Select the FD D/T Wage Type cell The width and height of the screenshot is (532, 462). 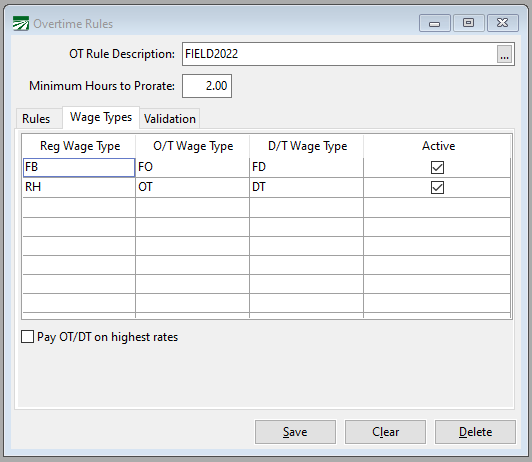click(306, 168)
